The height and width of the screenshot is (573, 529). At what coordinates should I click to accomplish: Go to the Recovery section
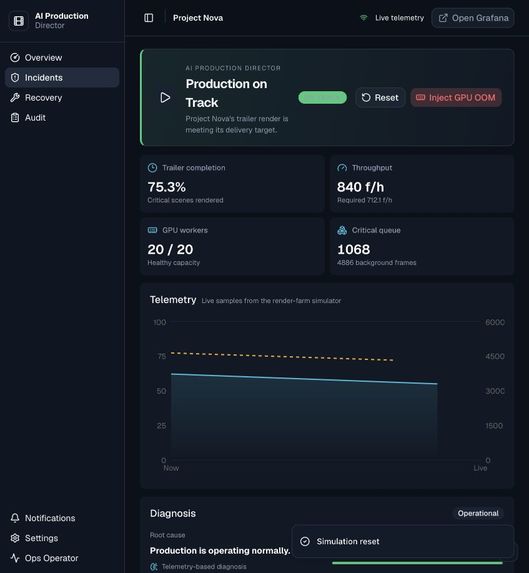pos(62,98)
